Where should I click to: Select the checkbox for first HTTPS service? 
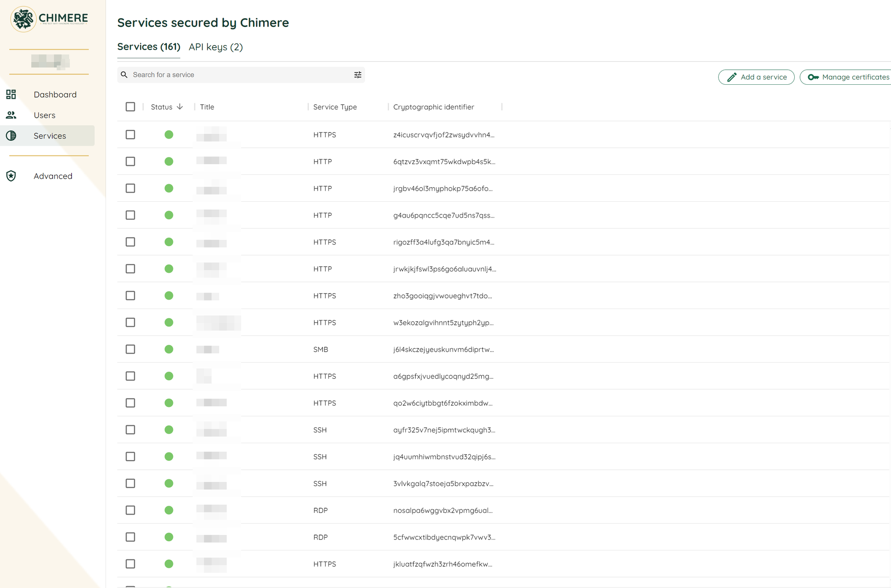130,135
